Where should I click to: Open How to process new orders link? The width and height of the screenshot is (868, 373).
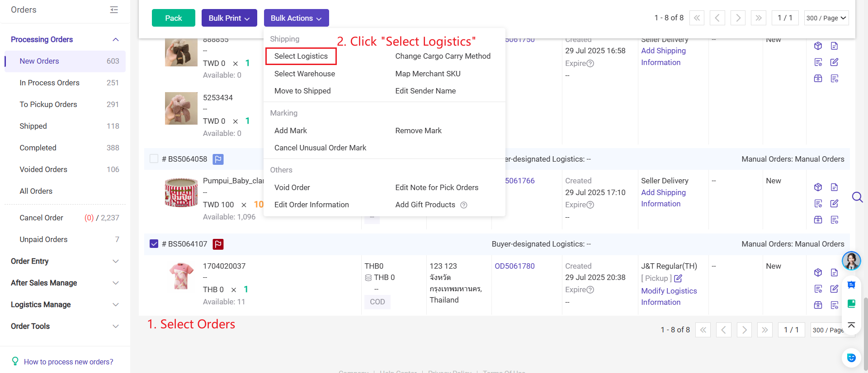(68, 362)
